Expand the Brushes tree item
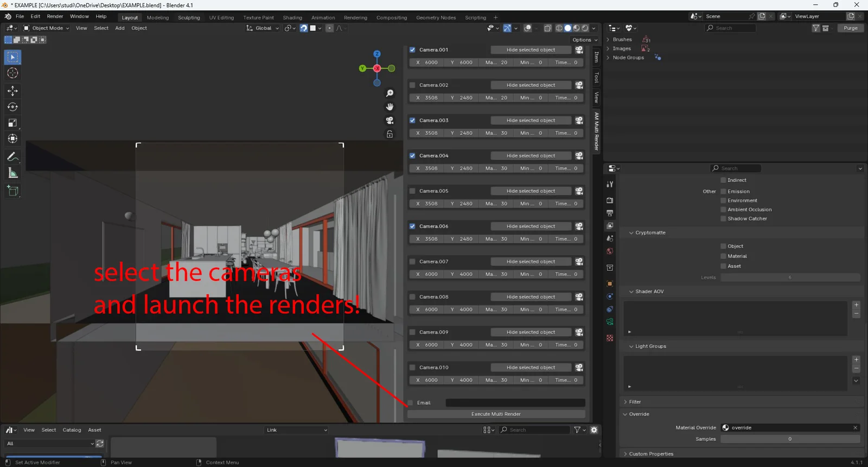The height and width of the screenshot is (467, 868). 608,40
